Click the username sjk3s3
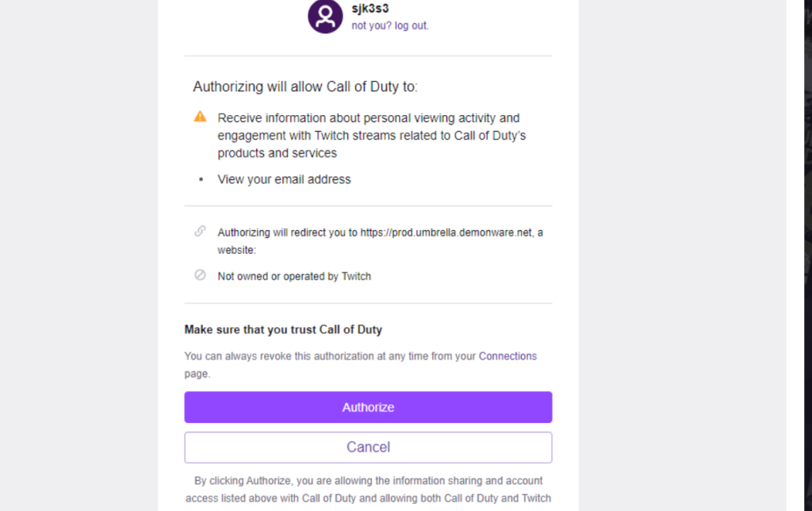Image resolution: width=812 pixels, height=511 pixels. coord(370,9)
